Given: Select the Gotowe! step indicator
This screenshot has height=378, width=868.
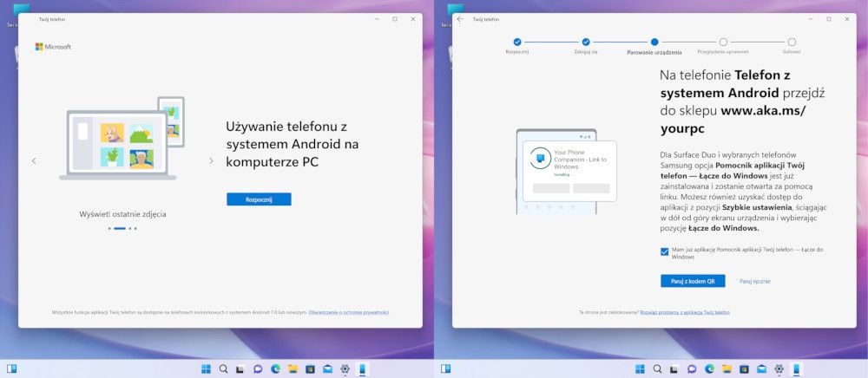Looking at the screenshot, I should coord(792,42).
